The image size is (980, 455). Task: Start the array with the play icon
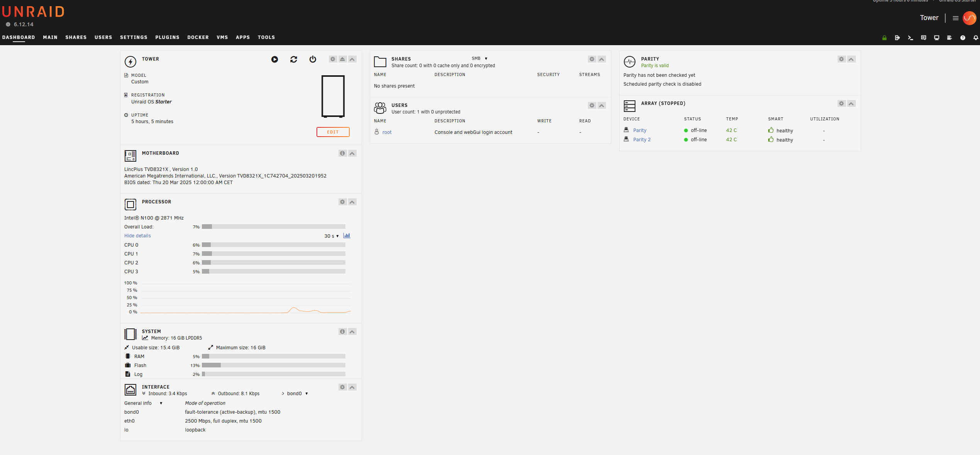274,59
